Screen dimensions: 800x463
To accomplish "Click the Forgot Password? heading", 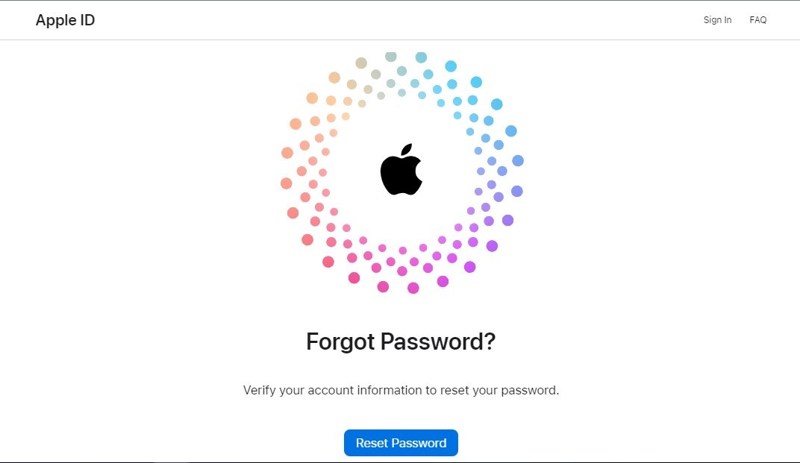I will tap(401, 341).
